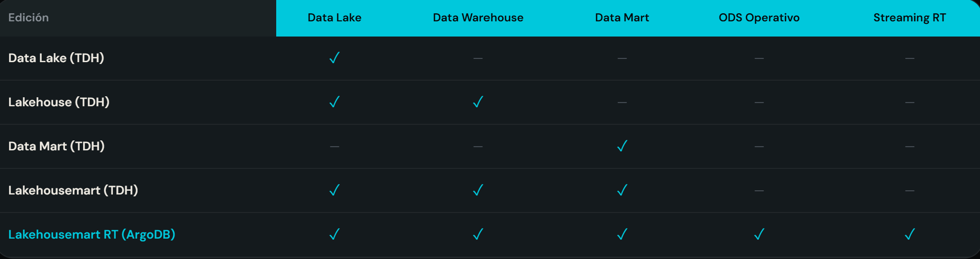The height and width of the screenshot is (259, 980).
Task: Click the Data Mart checkmark in Lakehousemart (TDH) row
Action: [622, 190]
